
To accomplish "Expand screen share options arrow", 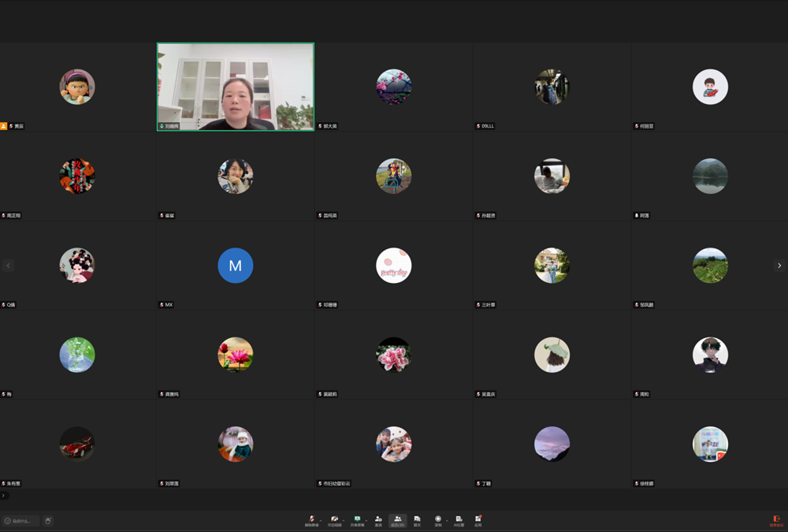I will tap(367, 519).
